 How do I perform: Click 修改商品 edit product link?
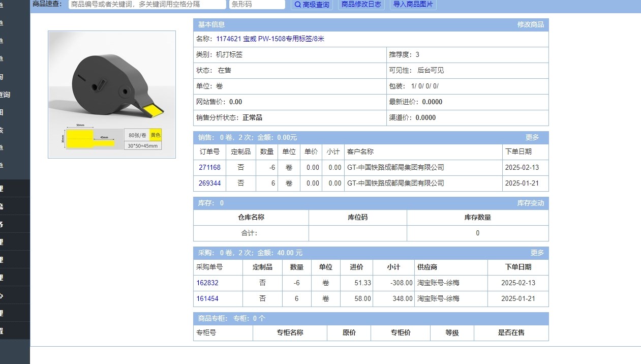point(531,24)
